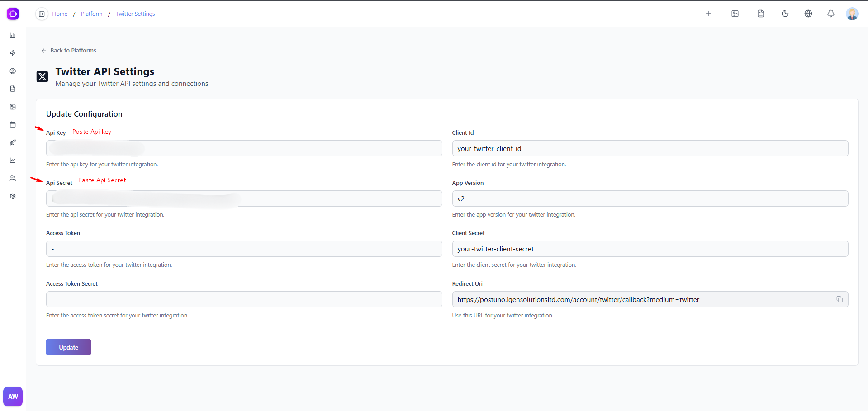Toggle the sidebar panel button
This screenshot has width=868, height=411.
(42, 14)
